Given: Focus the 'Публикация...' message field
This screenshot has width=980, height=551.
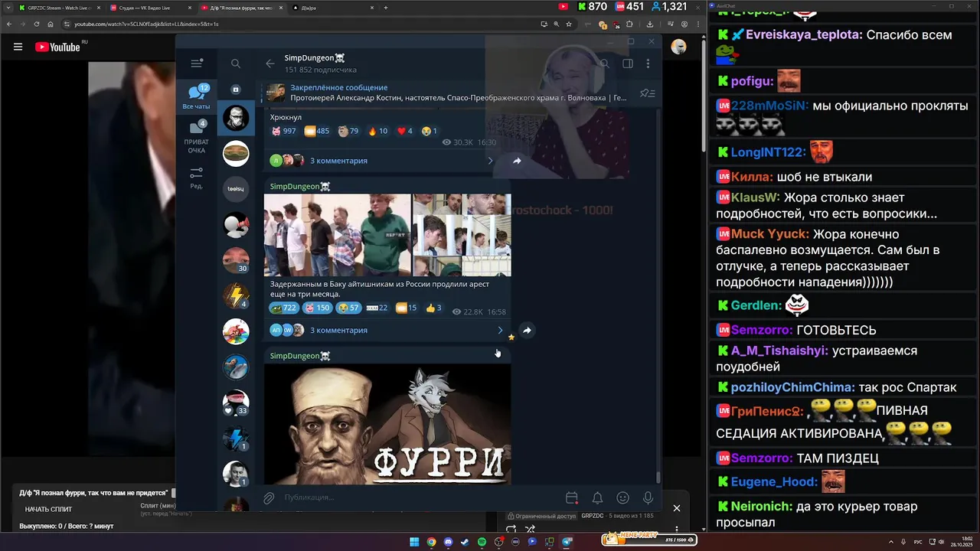Looking at the screenshot, I should 420,497.
